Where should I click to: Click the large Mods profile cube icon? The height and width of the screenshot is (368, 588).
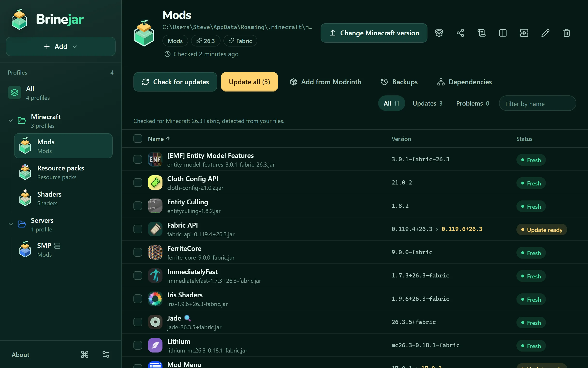[x=144, y=33]
